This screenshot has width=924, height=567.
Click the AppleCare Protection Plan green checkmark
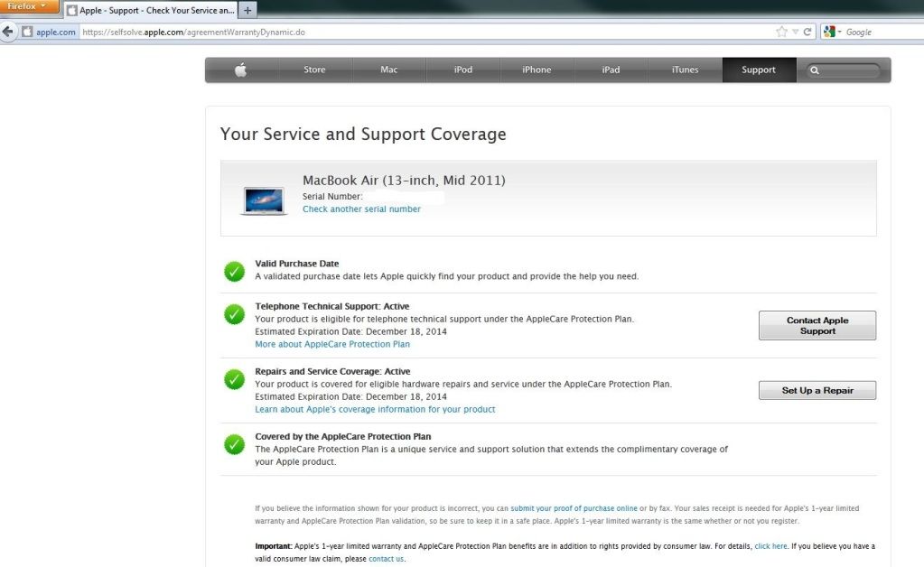235,444
